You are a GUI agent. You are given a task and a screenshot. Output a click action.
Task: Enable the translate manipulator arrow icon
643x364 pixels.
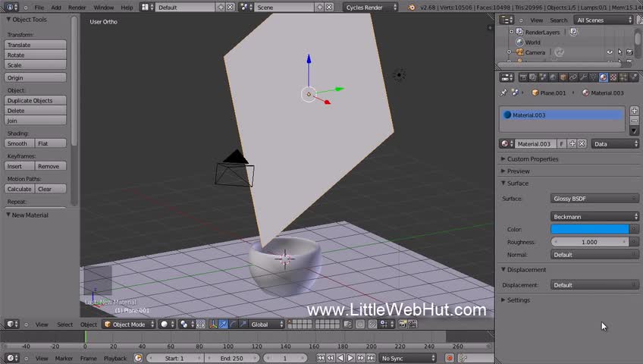[223, 325]
